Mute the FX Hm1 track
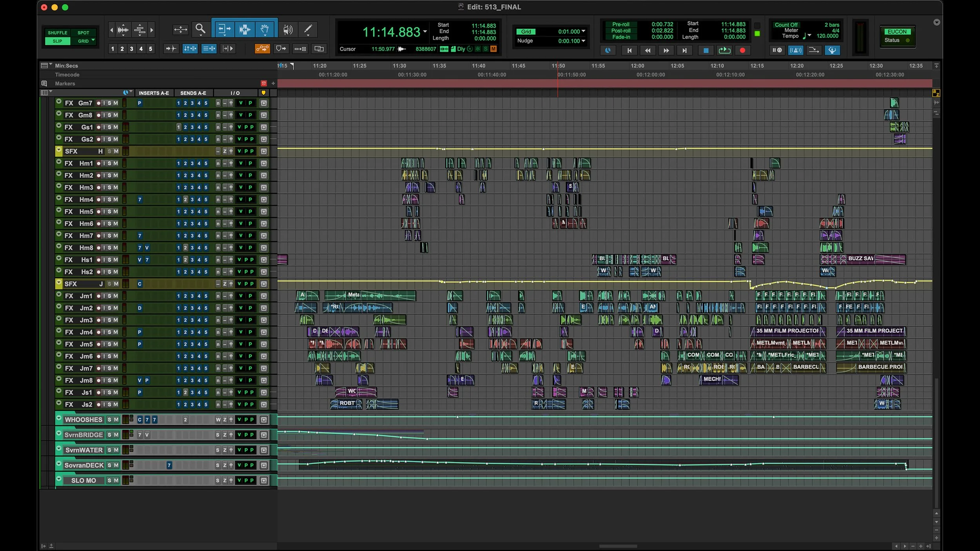The image size is (980, 551). pos(116,163)
